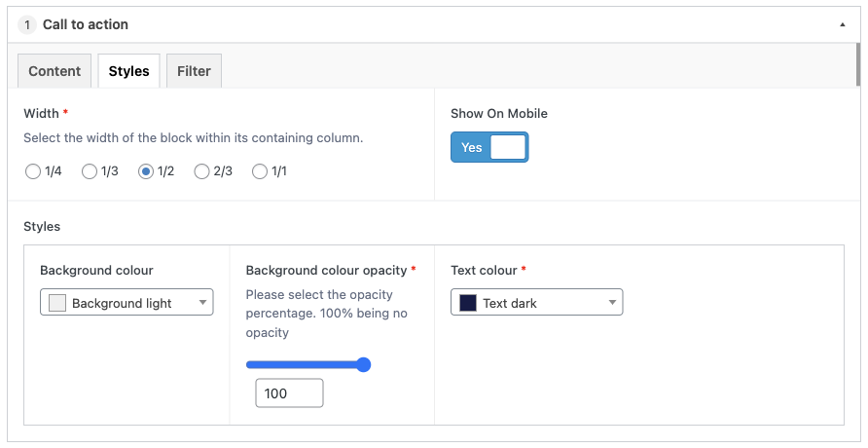Open the Text colour dropdown

(x=536, y=302)
